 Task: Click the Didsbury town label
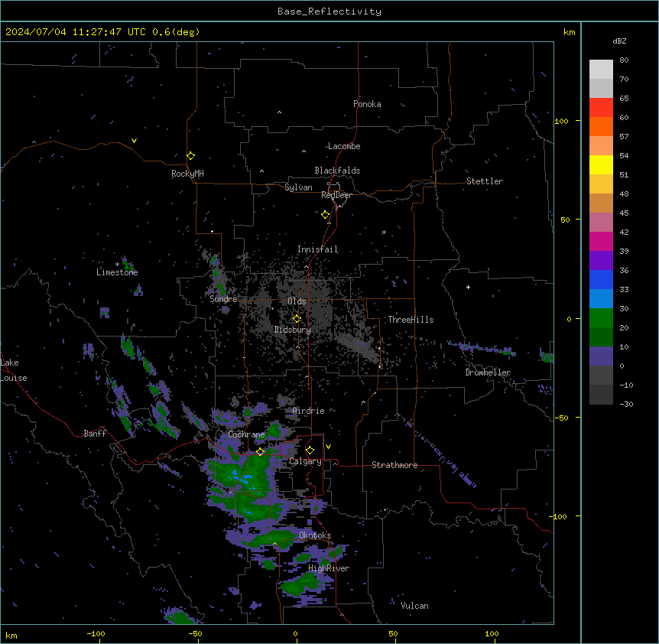click(292, 330)
